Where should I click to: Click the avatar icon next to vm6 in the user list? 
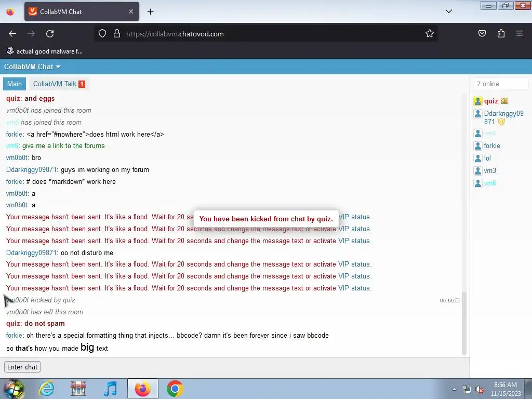pos(478,183)
